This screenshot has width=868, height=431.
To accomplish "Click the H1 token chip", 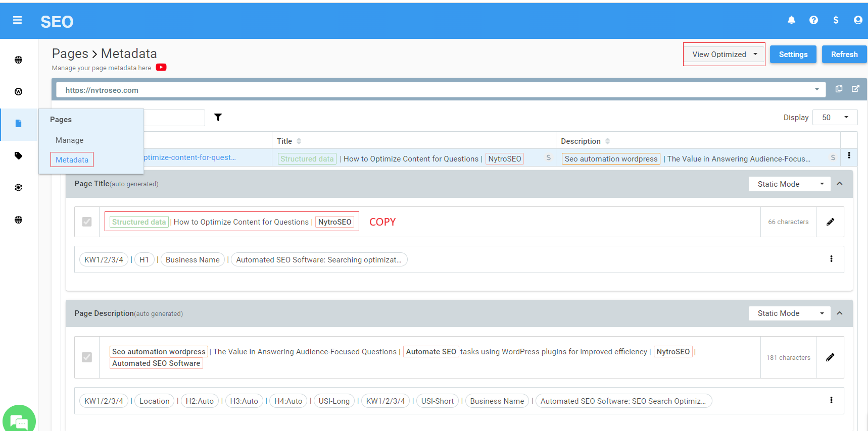I will point(144,260).
